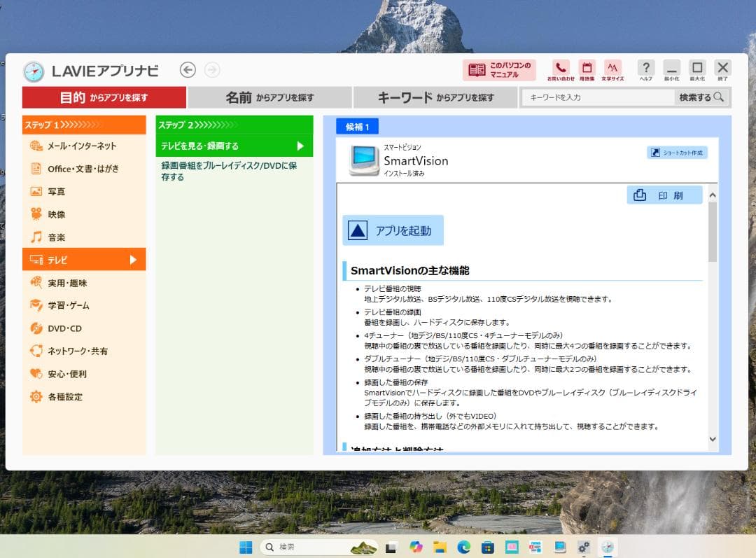Click アプリを起動 launch button
Image resolution: width=756 pixels, height=558 pixels.
(x=393, y=230)
